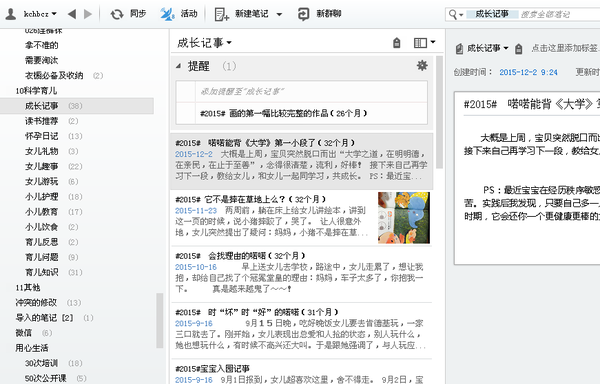Select notebook 30次培训

[42, 363]
